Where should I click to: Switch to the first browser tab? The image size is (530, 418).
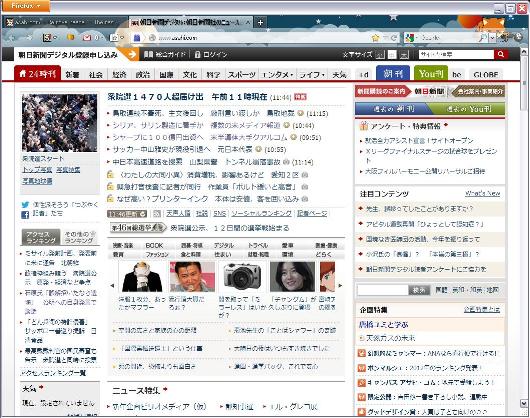pyautogui.click(x=66, y=23)
